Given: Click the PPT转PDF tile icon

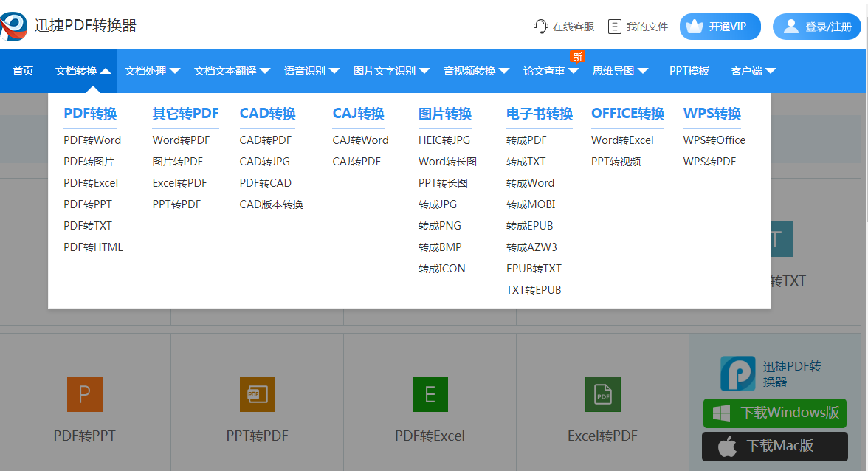Looking at the screenshot, I should pyautogui.click(x=257, y=394).
